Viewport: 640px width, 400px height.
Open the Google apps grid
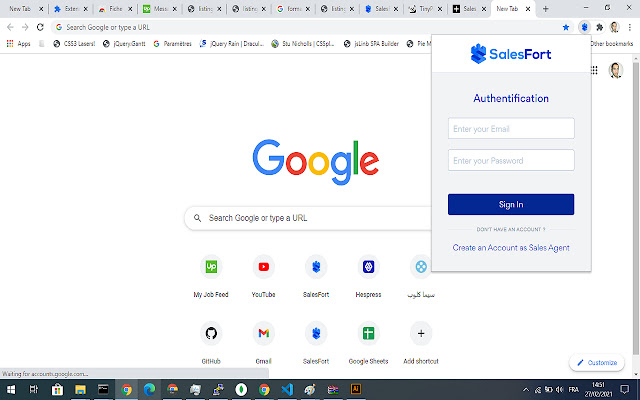[x=594, y=70]
